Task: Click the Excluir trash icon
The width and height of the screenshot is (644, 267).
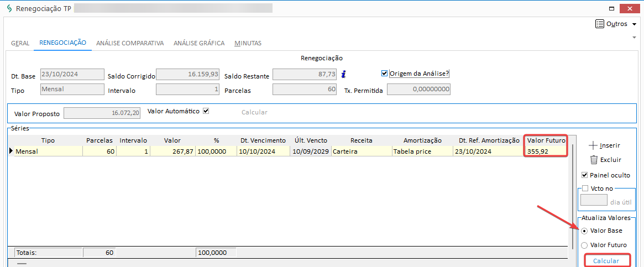Action: [x=594, y=160]
